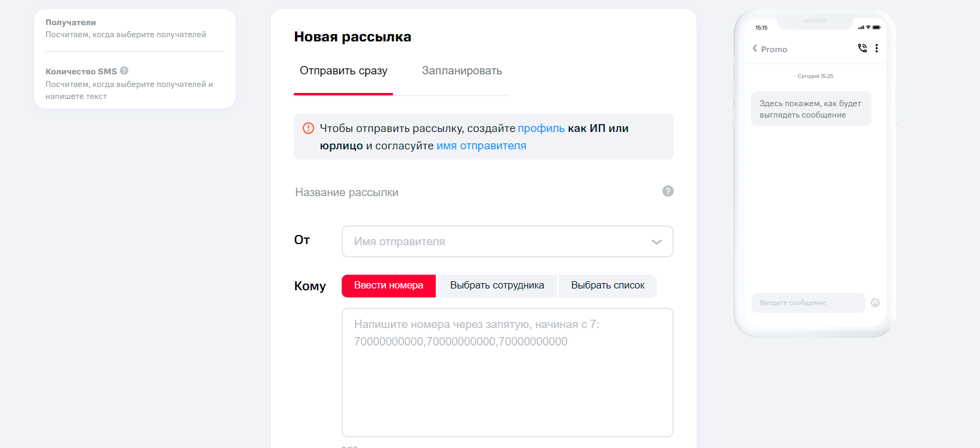Click the Введите сообщение field in preview
Screen dimensions: 980x448
807,303
